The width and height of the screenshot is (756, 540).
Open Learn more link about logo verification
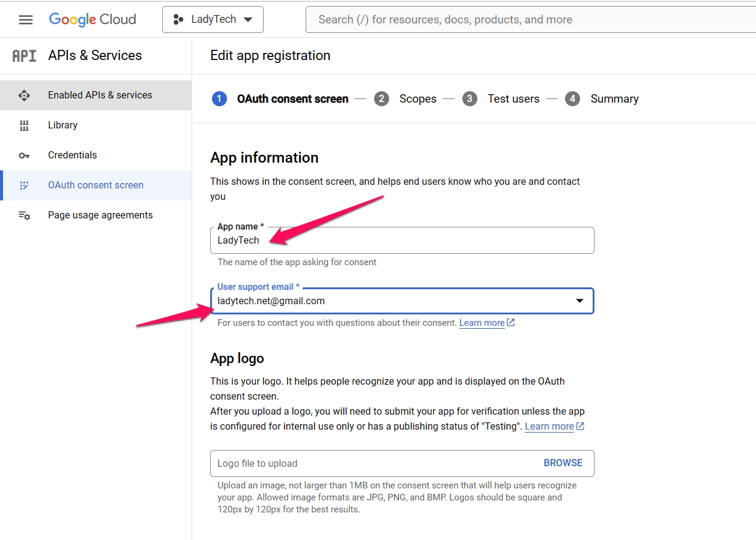coord(549,427)
